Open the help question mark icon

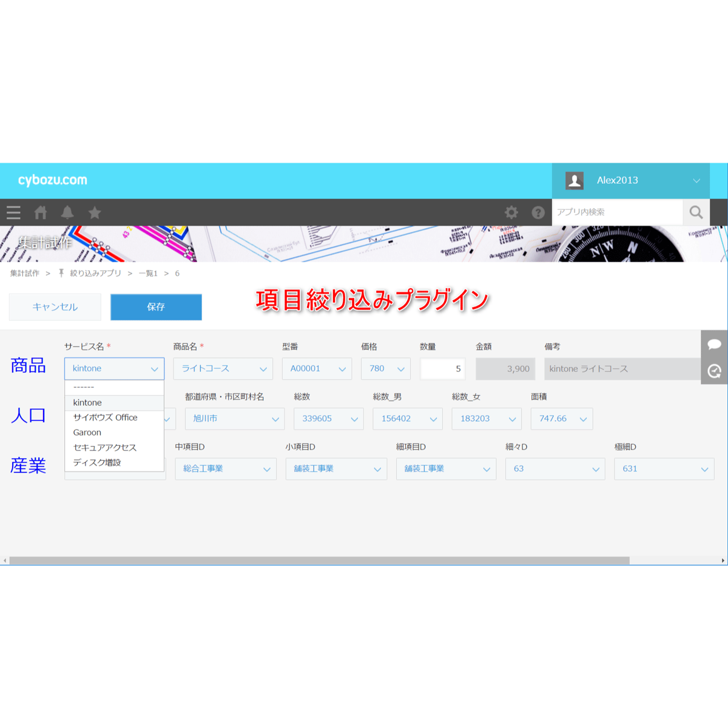[x=538, y=212]
